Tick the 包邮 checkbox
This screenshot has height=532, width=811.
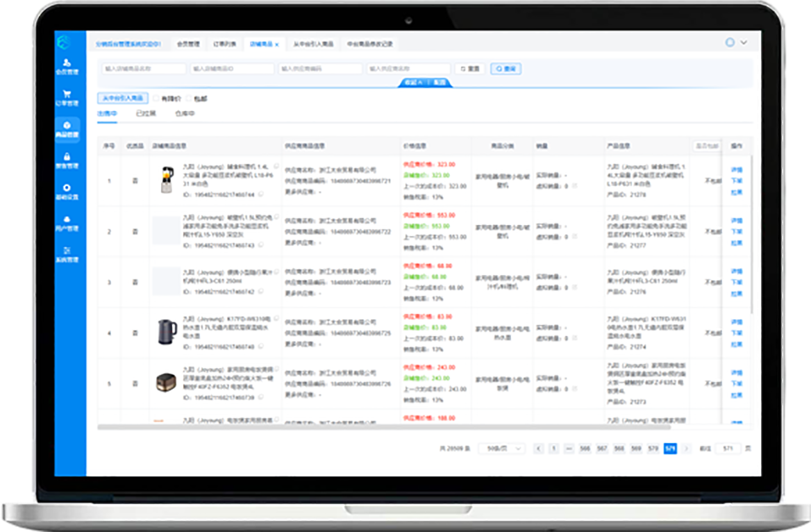(187, 99)
